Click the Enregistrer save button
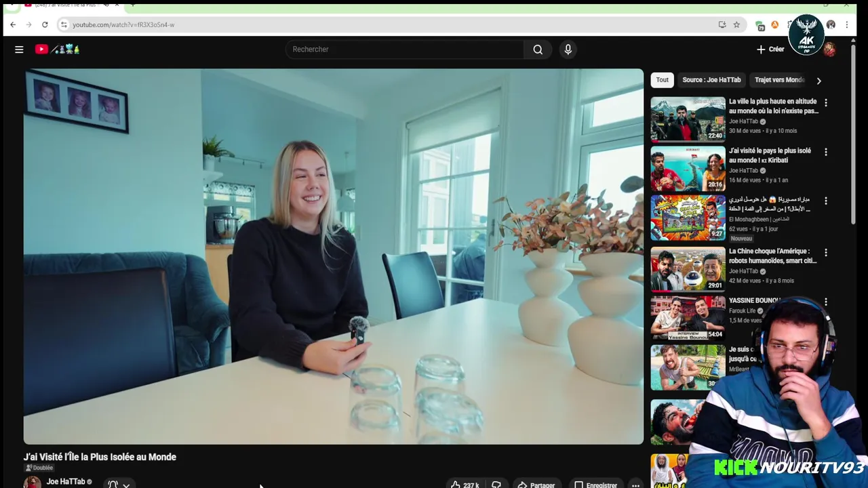This screenshot has height=488, width=868. point(595,485)
